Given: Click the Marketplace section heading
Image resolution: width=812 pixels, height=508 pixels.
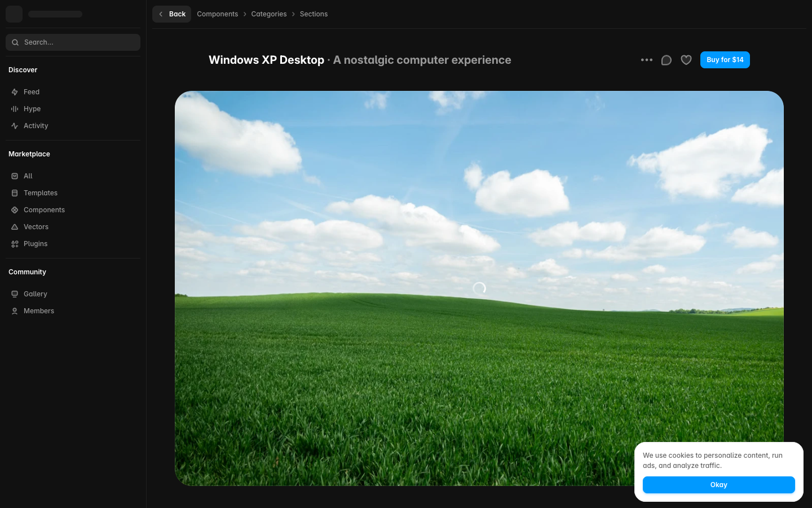Looking at the screenshot, I should (x=29, y=154).
